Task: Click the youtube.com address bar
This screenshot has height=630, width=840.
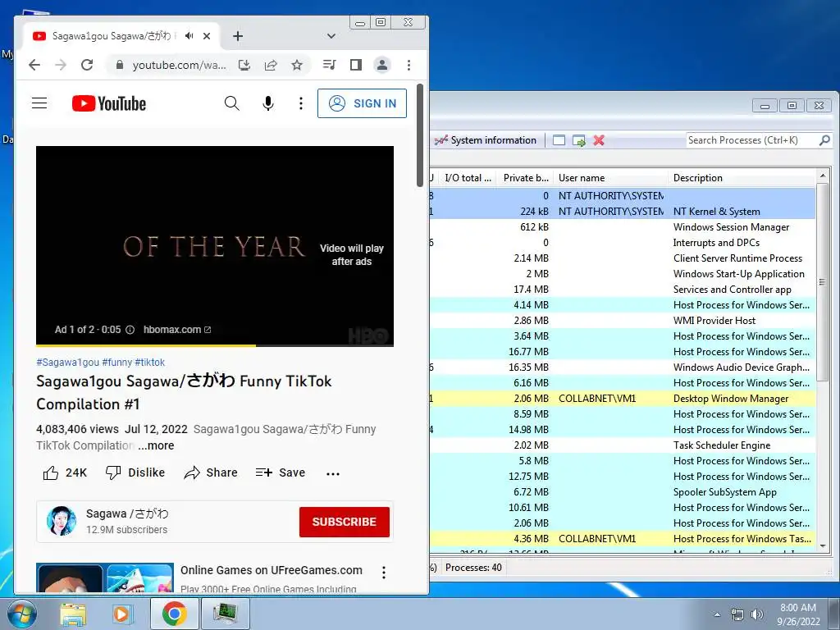Action: [179, 65]
